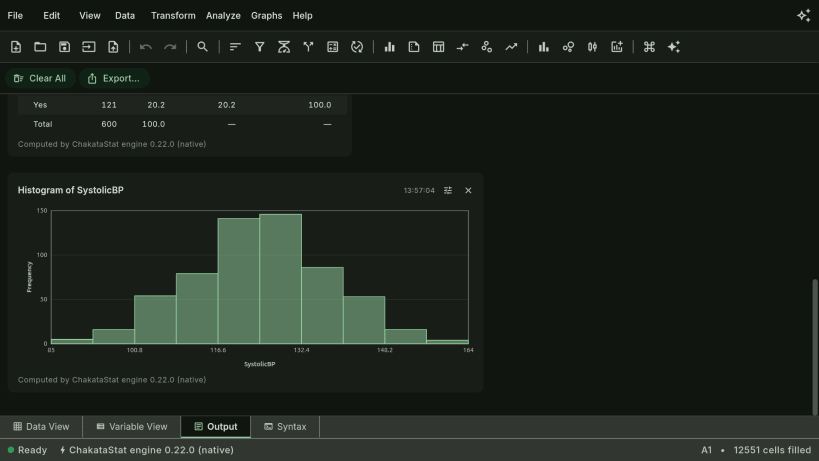The height and width of the screenshot is (461, 819).
Task: Switch to the Syntax tab
Action: tap(285, 427)
